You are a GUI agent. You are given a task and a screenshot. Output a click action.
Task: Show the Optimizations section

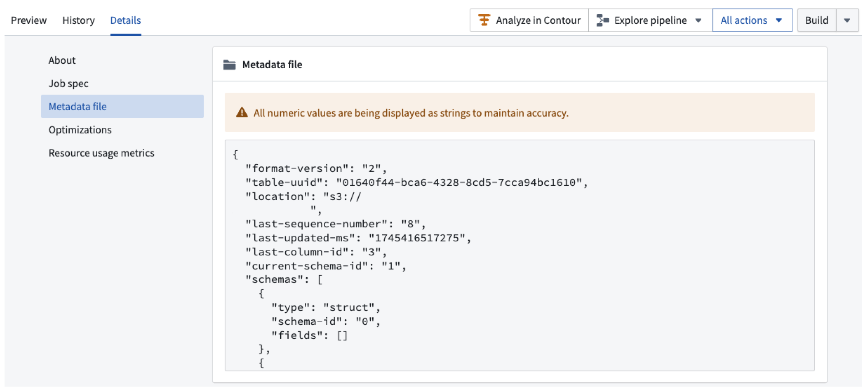tap(80, 130)
